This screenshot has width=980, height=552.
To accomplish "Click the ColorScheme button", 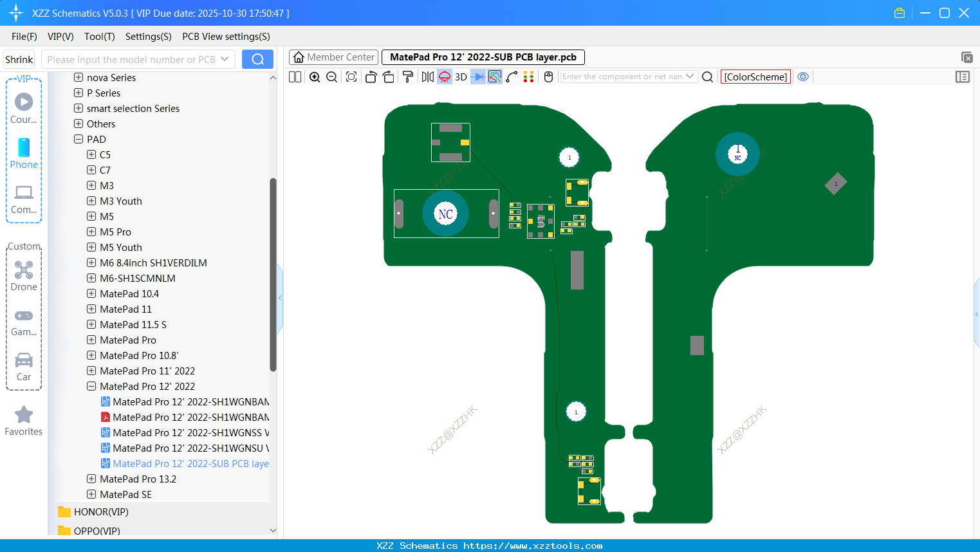I will point(755,77).
